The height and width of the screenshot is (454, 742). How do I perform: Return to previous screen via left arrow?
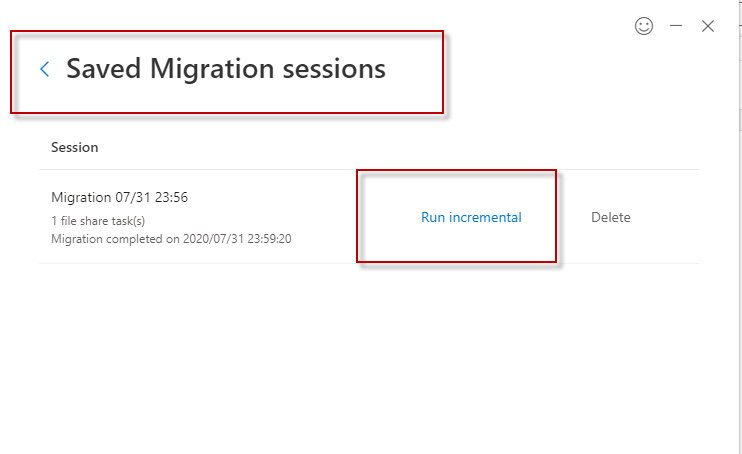pos(44,69)
